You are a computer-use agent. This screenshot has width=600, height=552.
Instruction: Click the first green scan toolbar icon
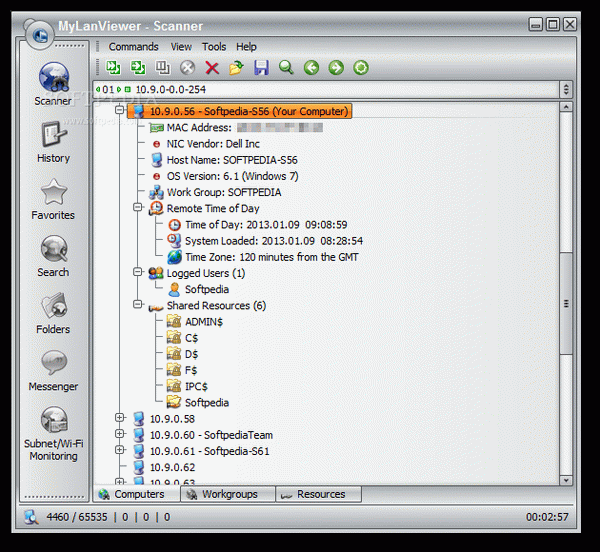[x=113, y=68]
